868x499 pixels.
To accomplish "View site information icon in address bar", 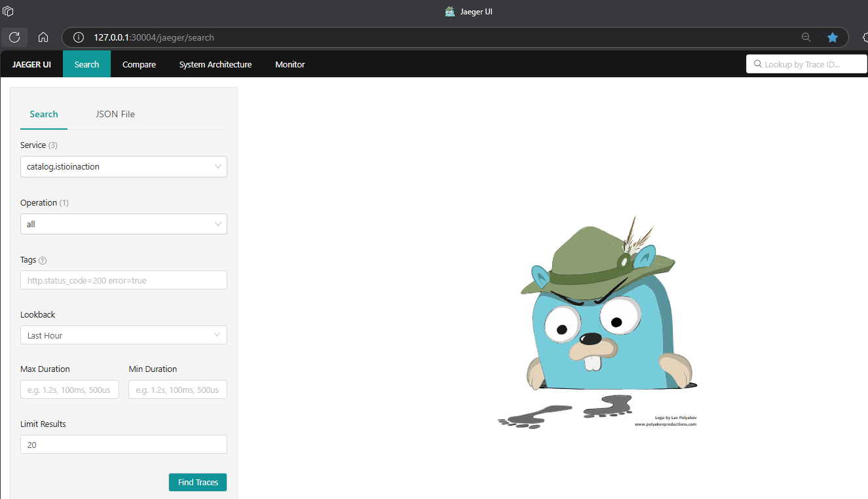I will 79,37.
